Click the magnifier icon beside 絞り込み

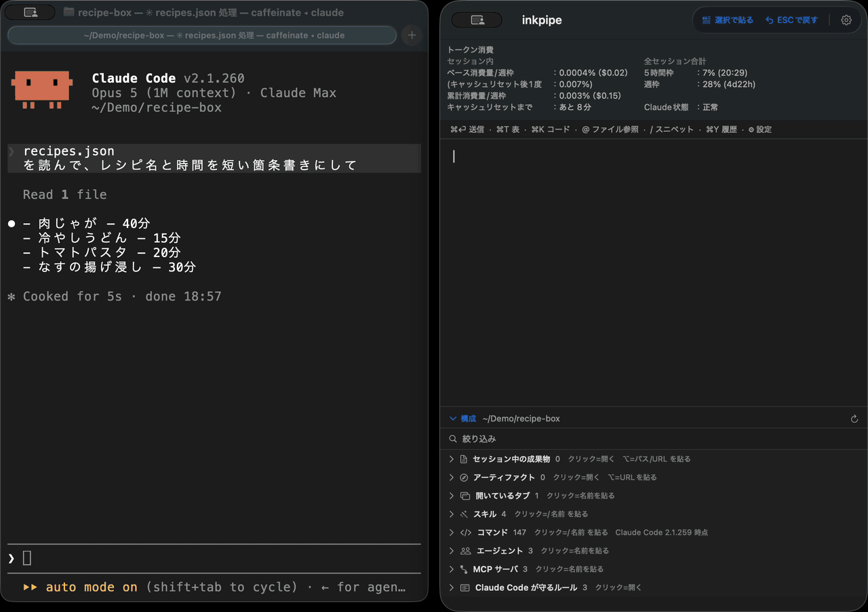(453, 439)
